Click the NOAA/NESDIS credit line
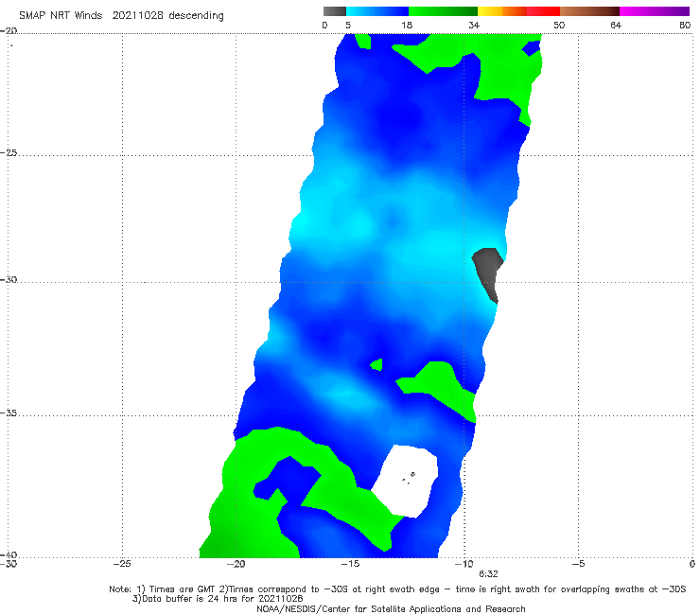700x615 pixels. tap(391, 609)
